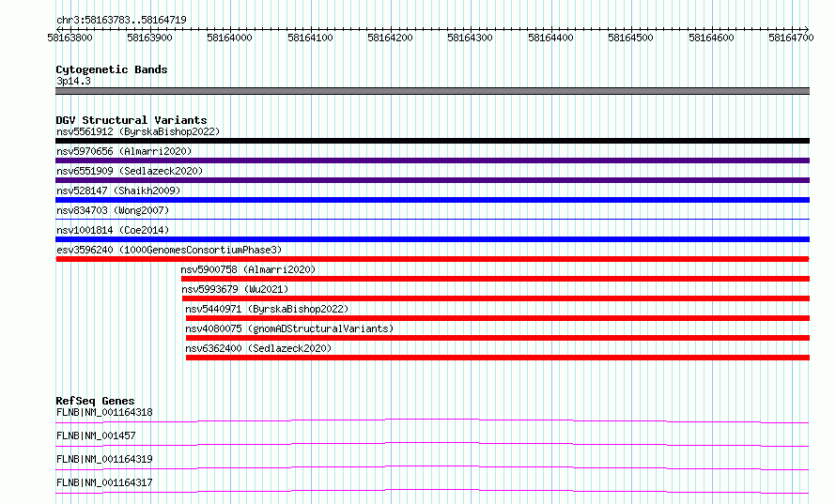
Task: Click the red nsv5440971 variant bar
Action: [x=498, y=318]
